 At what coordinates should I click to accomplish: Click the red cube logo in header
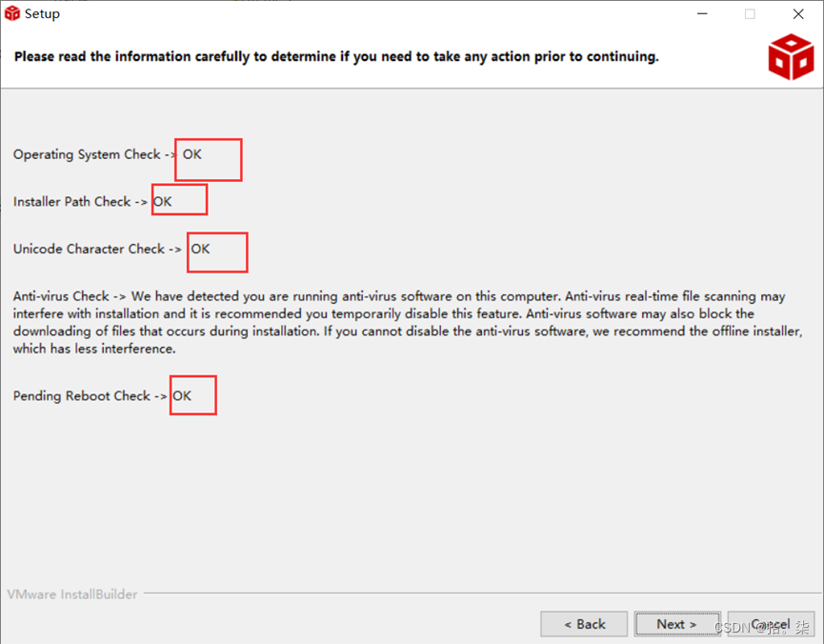(791, 57)
